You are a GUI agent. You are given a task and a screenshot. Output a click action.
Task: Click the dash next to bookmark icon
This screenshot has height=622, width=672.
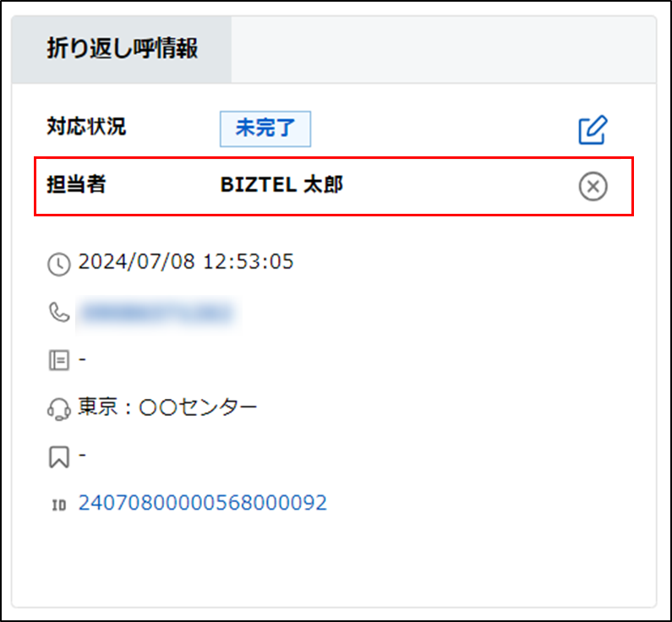pyautogui.click(x=83, y=456)
